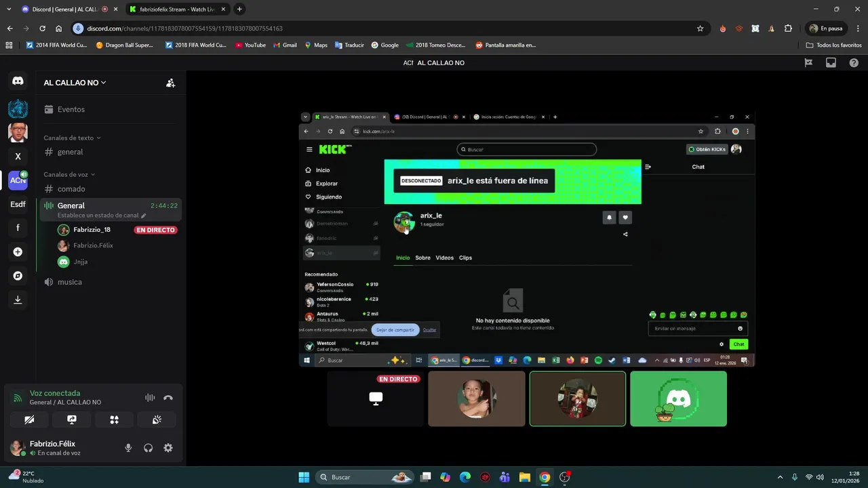This screenshot has height=488, width=868.
Task: Disconnect from the voice call
Action: point(168,398)
